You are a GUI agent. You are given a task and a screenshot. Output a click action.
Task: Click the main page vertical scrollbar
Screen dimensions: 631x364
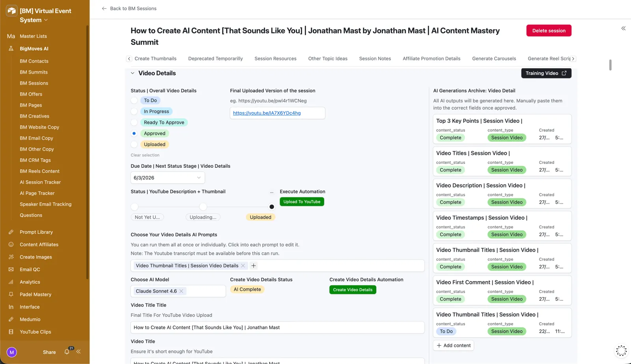(610, 65)
